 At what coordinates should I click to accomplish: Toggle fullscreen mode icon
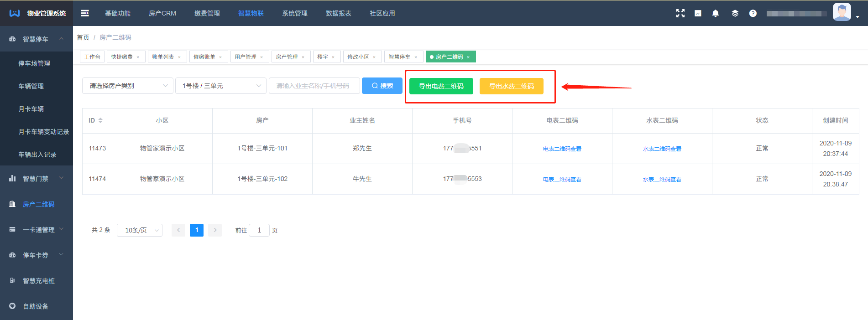pyautogui.click(x=680, y=13)
